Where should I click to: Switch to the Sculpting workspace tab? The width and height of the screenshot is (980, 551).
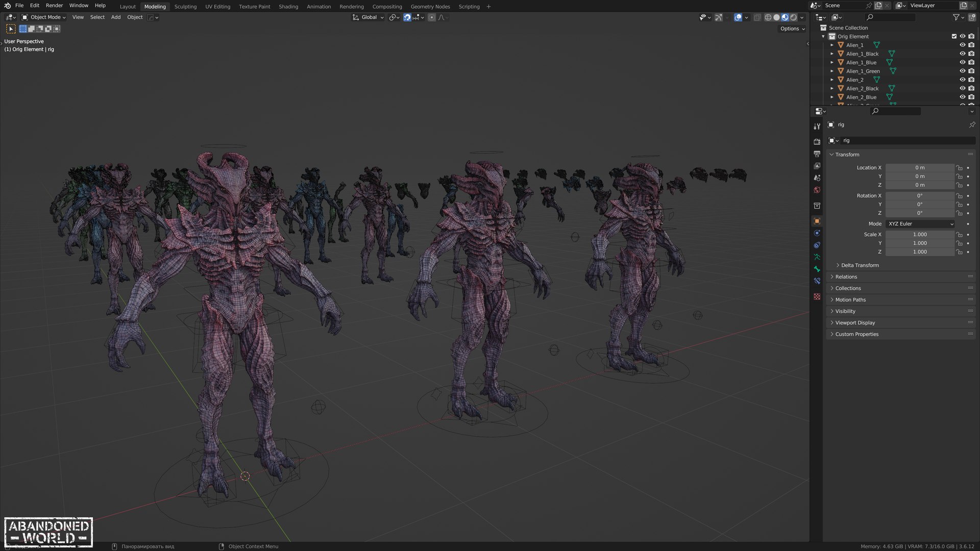[x=185, y=7]
